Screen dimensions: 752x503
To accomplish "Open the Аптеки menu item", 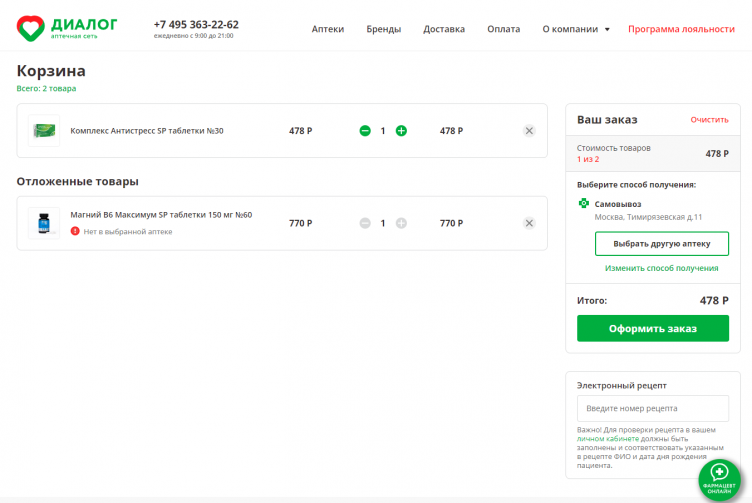I will [328, 29].
